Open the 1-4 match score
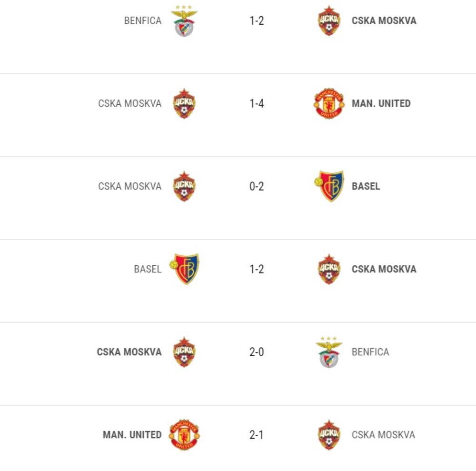Viewport: 476px width, 471px height. pos(257,103)
